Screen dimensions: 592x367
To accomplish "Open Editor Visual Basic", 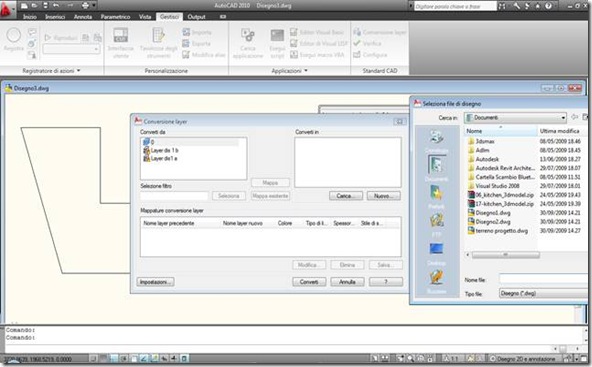I will tap(317, 32).
